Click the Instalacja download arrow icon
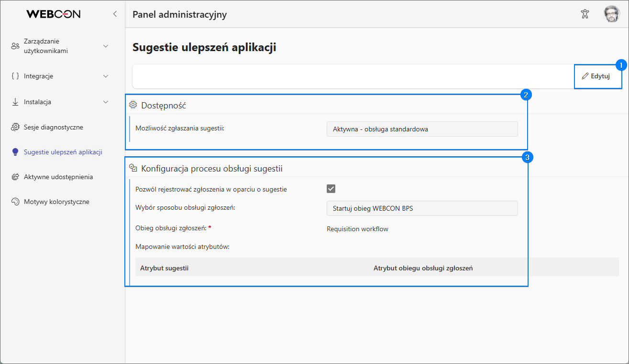 pos(15,102)
